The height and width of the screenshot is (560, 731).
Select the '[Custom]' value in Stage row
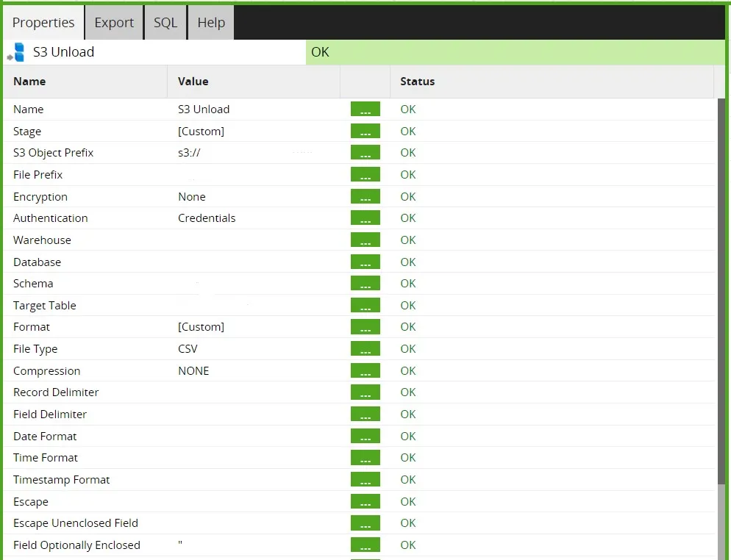[201, 132]
